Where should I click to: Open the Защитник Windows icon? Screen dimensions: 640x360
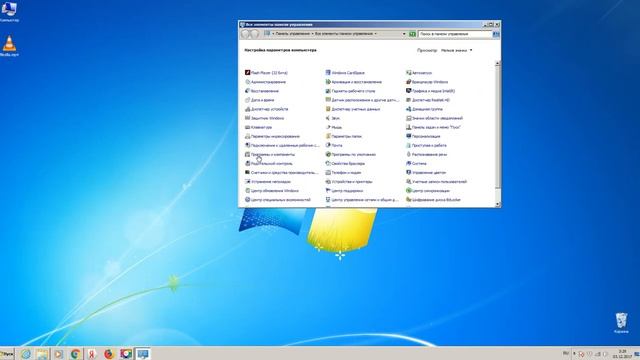click(247, 118)
